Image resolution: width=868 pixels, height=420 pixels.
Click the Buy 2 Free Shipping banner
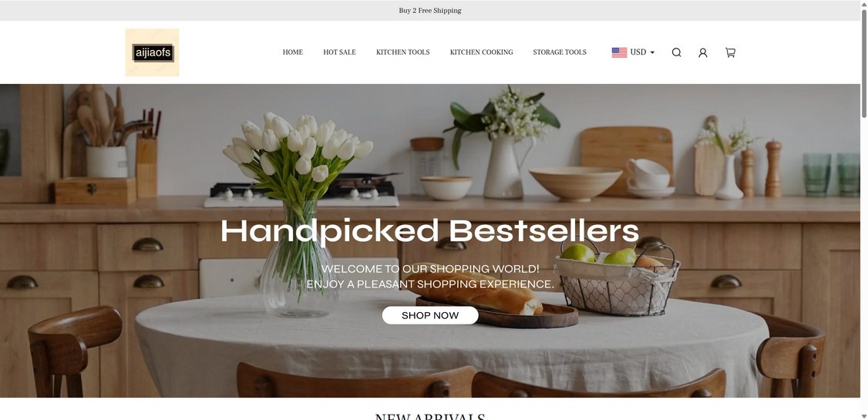point(430,11)
